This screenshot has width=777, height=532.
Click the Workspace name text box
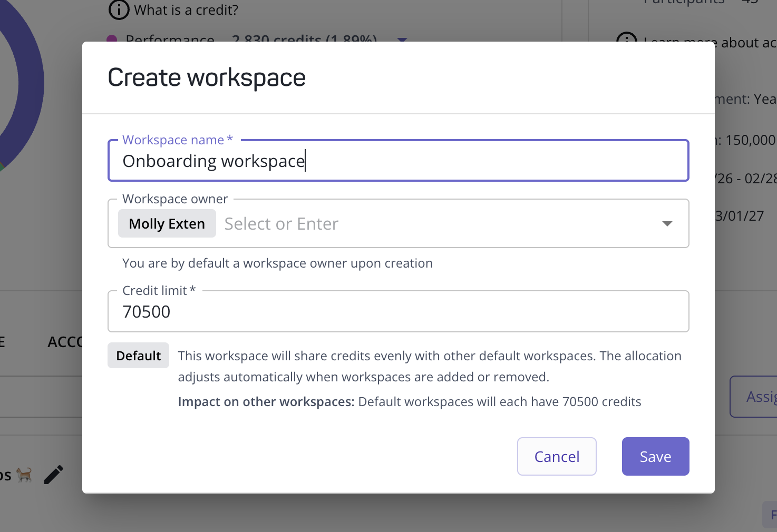coord(398,161)
